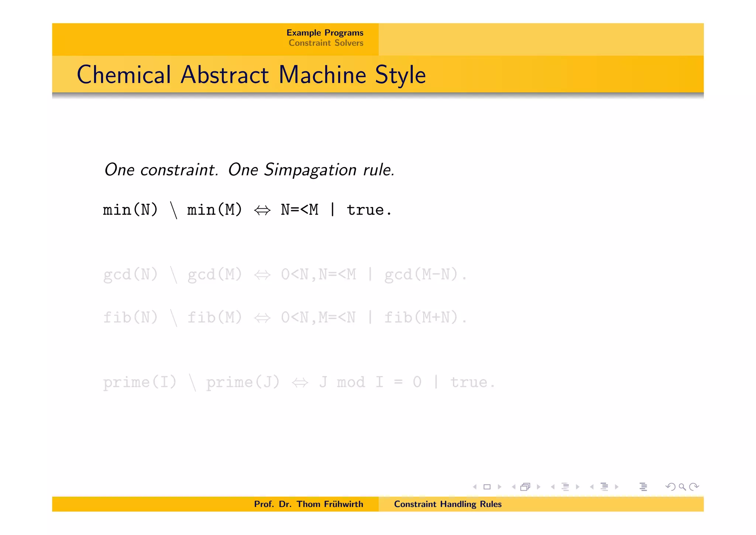Image resolution: width=756 pixels, height=535 pixels.
Task: Click the previous slide arrow
Action: tap(475, 487)
